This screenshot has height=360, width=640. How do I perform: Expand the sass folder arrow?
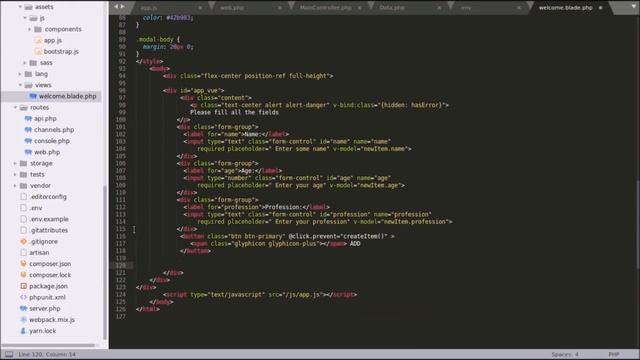(x=25, y=63)
